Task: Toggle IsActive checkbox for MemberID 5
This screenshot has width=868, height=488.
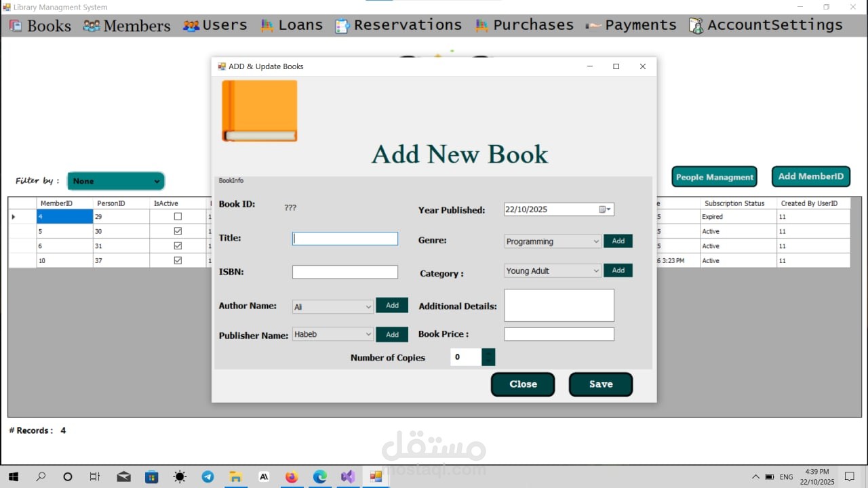Action: pos(178,231)
